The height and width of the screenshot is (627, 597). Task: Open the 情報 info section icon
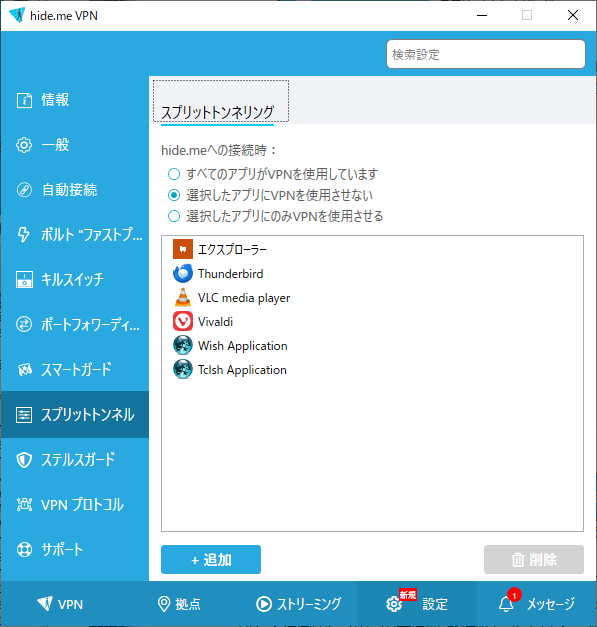pos(24,100)
